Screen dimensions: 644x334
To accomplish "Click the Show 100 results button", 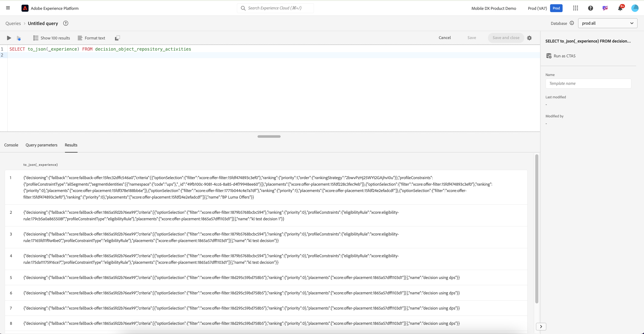I will [x=52, y=38].
